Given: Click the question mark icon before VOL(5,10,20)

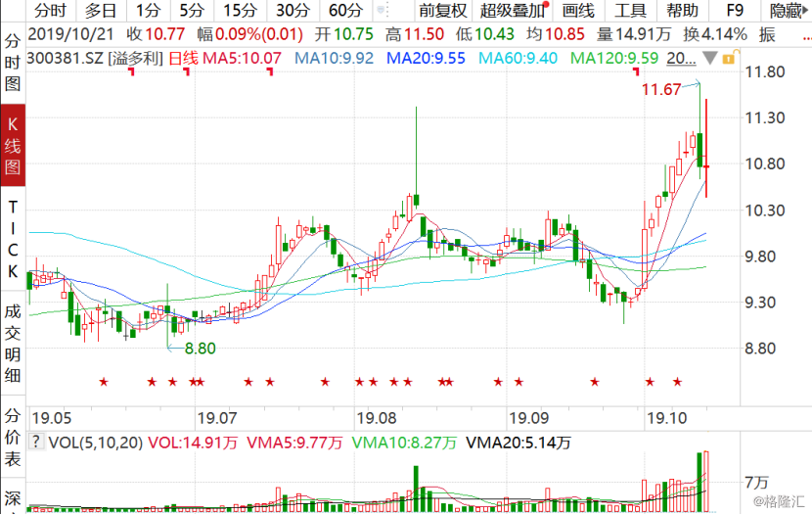Looking at the screenshot, I should (x=36, y=444).
